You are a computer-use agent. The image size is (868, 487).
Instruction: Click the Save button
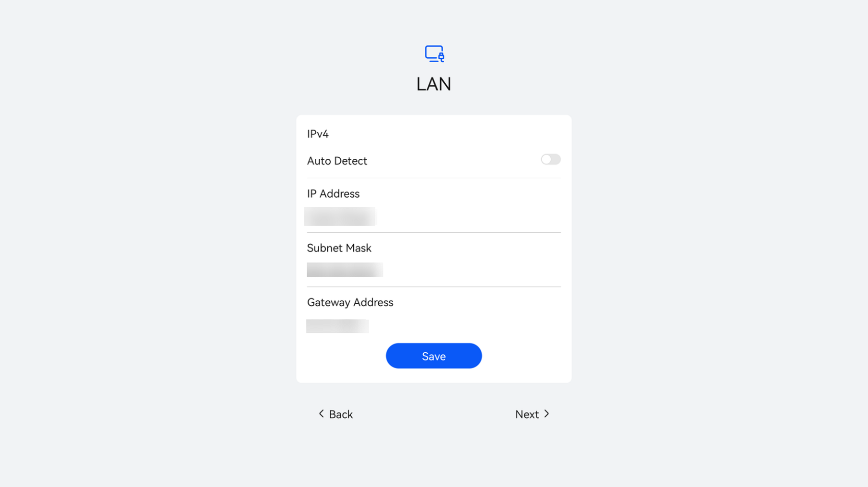coord(433,356)
